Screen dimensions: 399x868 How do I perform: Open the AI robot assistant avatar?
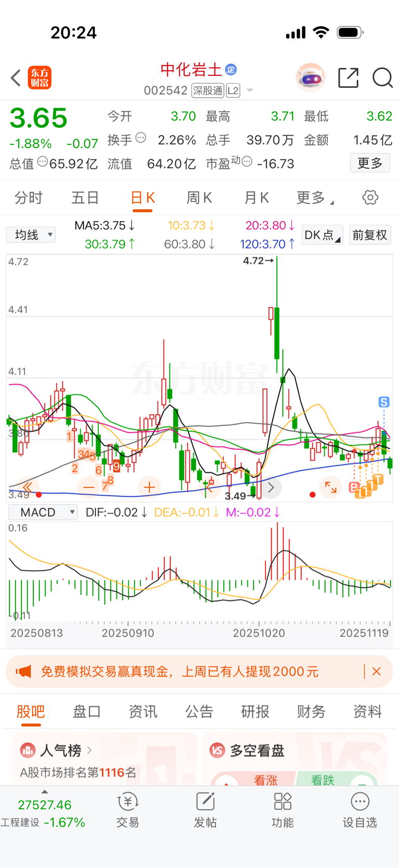(x=311, y=78)
